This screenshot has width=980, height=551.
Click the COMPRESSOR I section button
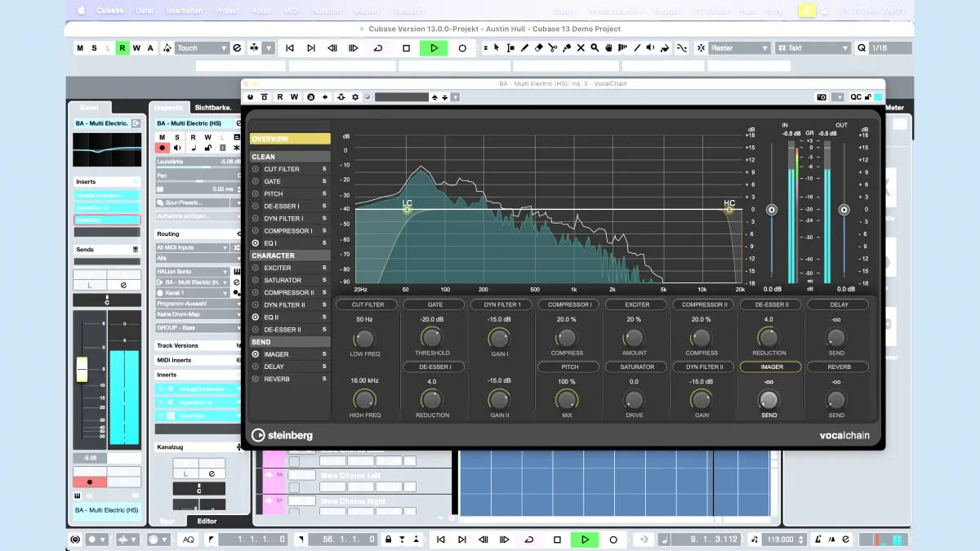tap(569, 304)
